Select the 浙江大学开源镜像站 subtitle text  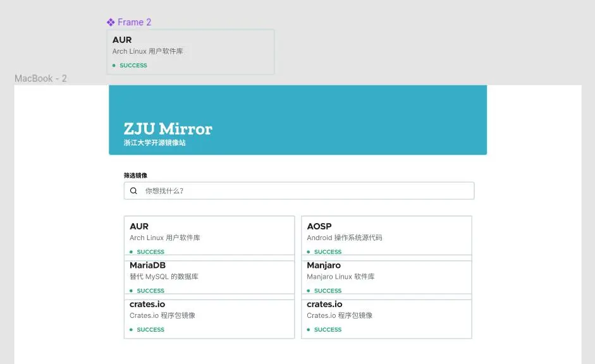click(154, 143)
